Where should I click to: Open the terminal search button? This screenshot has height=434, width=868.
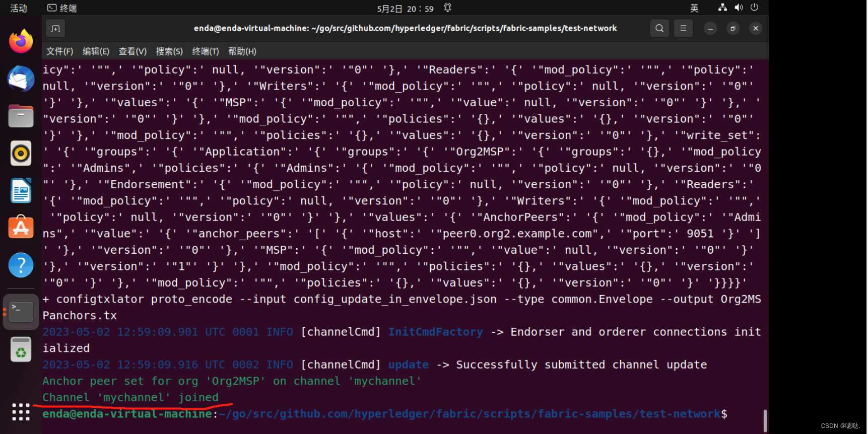click(x=659, y=29)
